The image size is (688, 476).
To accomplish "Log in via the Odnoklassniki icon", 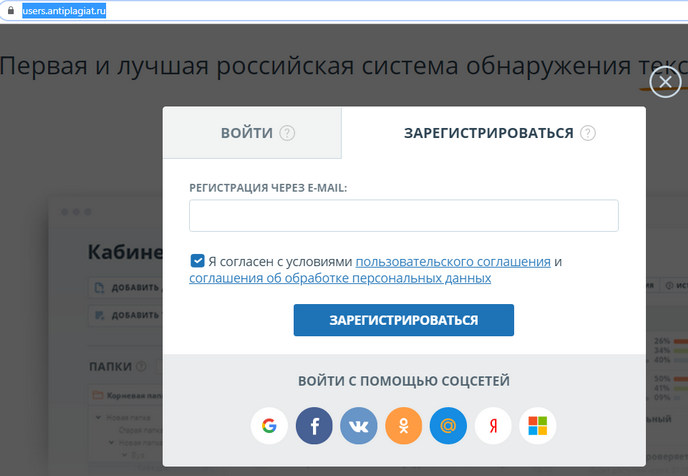I will click(404, 426).
